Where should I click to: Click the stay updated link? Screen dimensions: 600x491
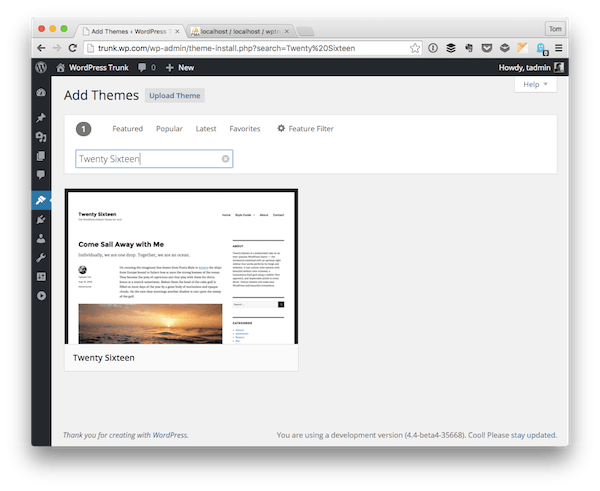[533, 435]
